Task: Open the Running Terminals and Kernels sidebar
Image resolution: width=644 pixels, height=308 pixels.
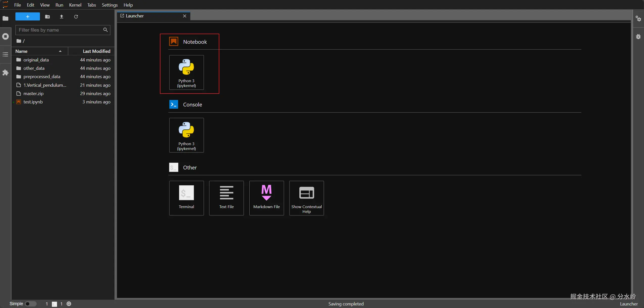Action: tap(5, 36)
